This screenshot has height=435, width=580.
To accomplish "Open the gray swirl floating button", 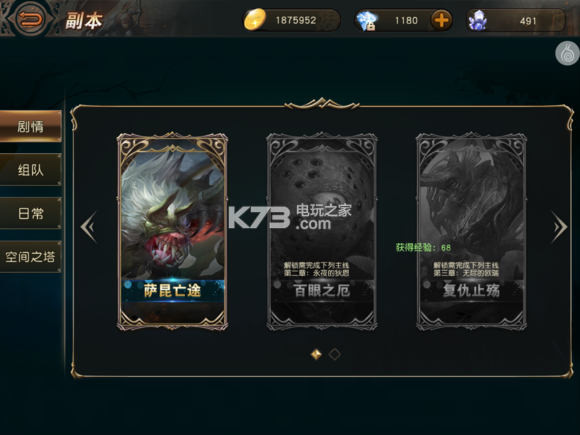I will point(568,54).
